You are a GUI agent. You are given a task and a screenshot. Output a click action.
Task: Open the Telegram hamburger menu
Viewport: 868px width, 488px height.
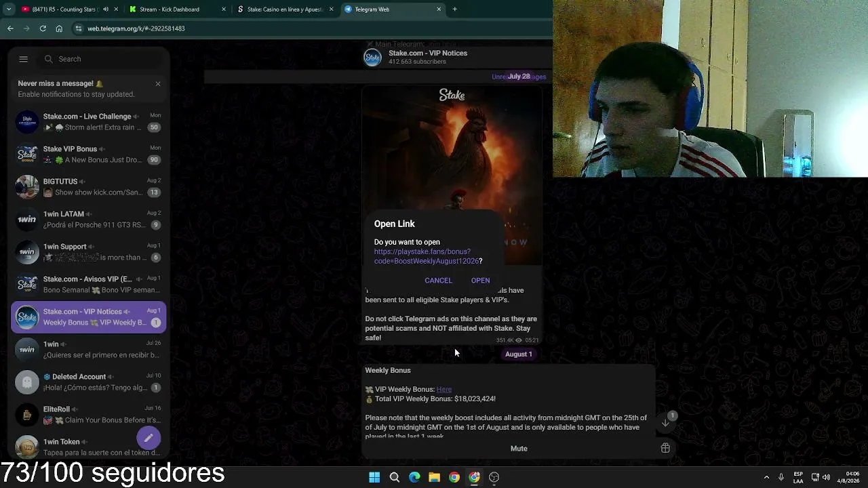(23, 59)
